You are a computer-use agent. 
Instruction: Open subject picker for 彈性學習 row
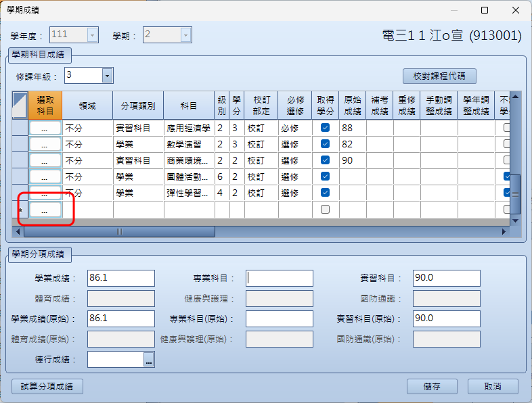tap(45, 193)
